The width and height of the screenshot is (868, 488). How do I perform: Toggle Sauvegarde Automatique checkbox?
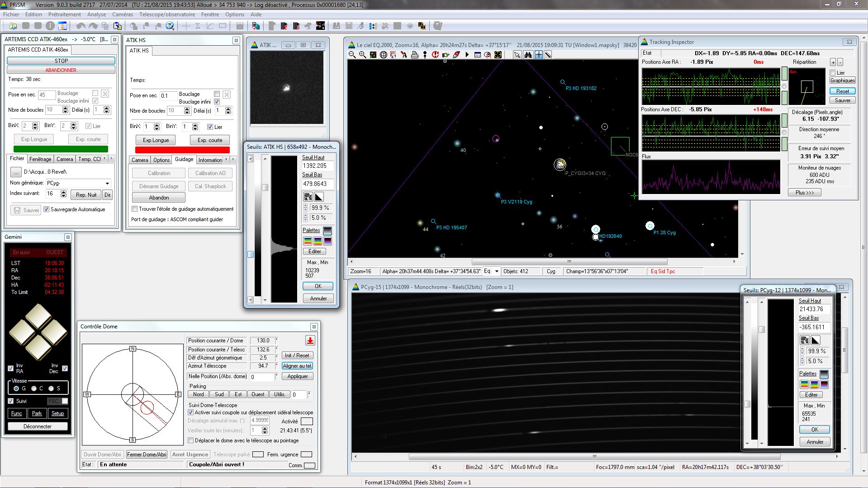46,209
